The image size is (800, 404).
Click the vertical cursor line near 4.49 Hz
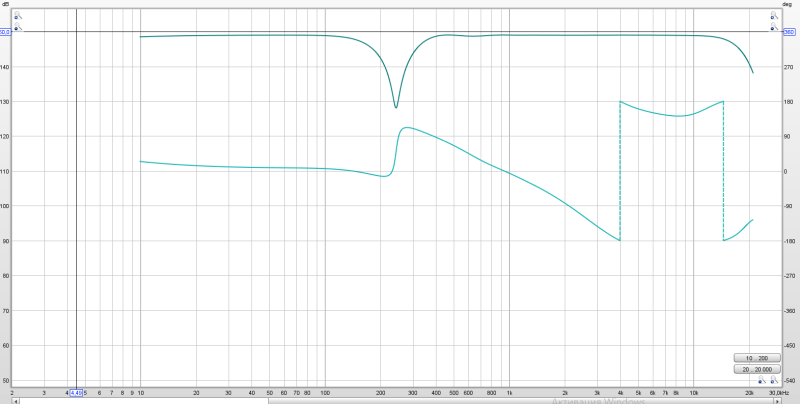tap(77, 204)
